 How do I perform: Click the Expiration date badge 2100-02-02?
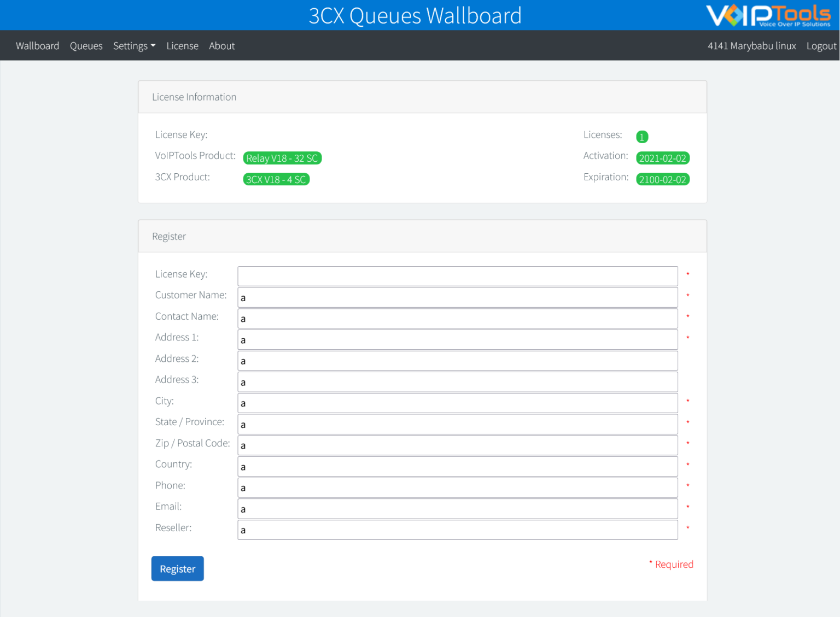[x=662, y=179]
